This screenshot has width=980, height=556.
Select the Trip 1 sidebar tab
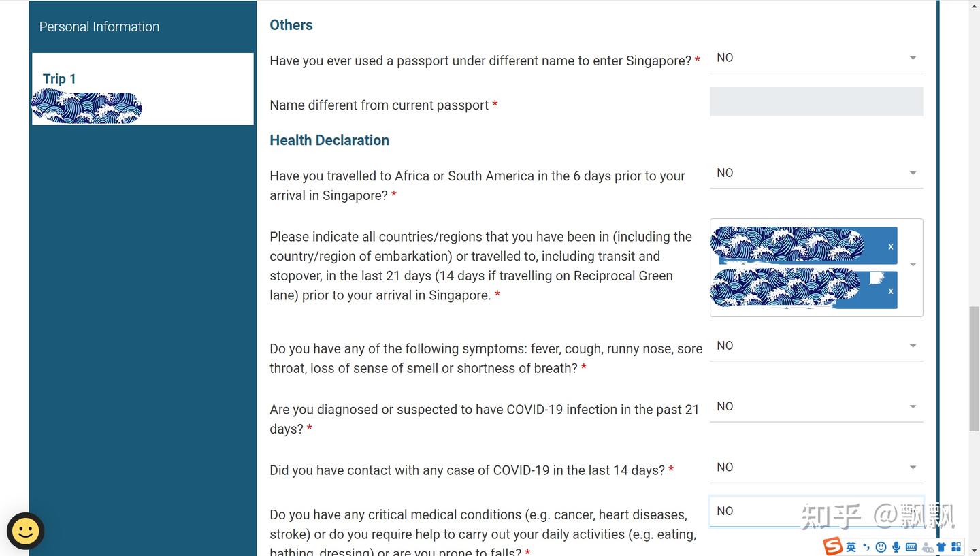[143, 88]
